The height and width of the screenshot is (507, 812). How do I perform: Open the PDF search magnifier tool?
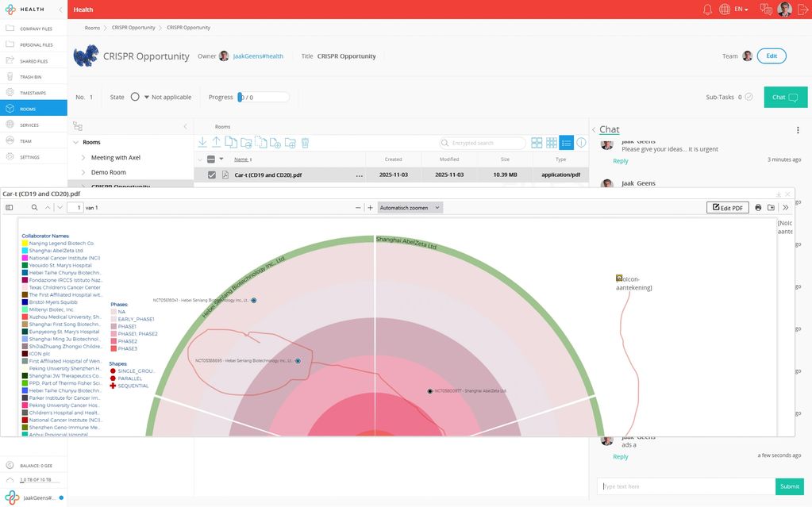(34, 208)
